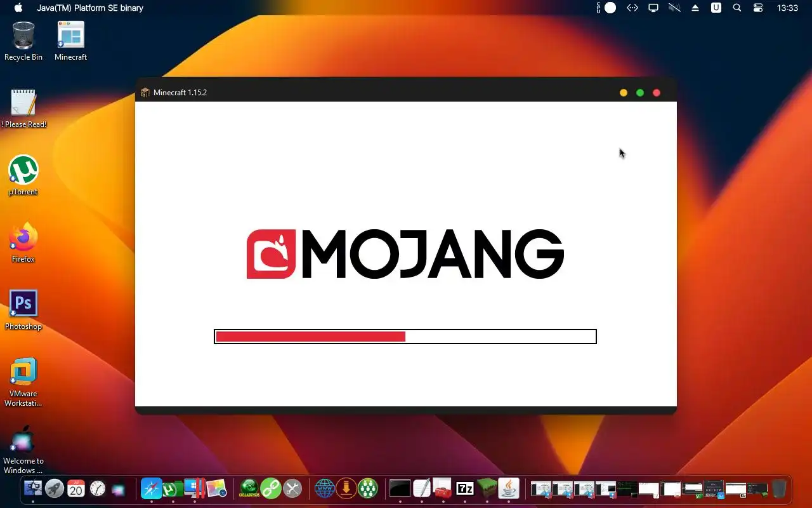Open the Windows monitor icon in the dock
The height and width of the screenshot is (508, 812).
[x=194, y=488]
